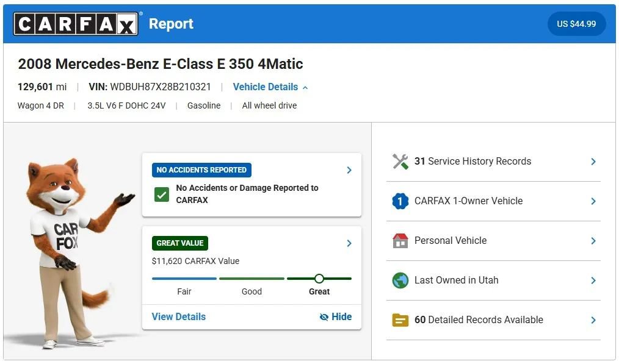Click the yellow folder Detailed Records icon
Viewport: 619px width, 364px height.
click(x=400, y=320)
